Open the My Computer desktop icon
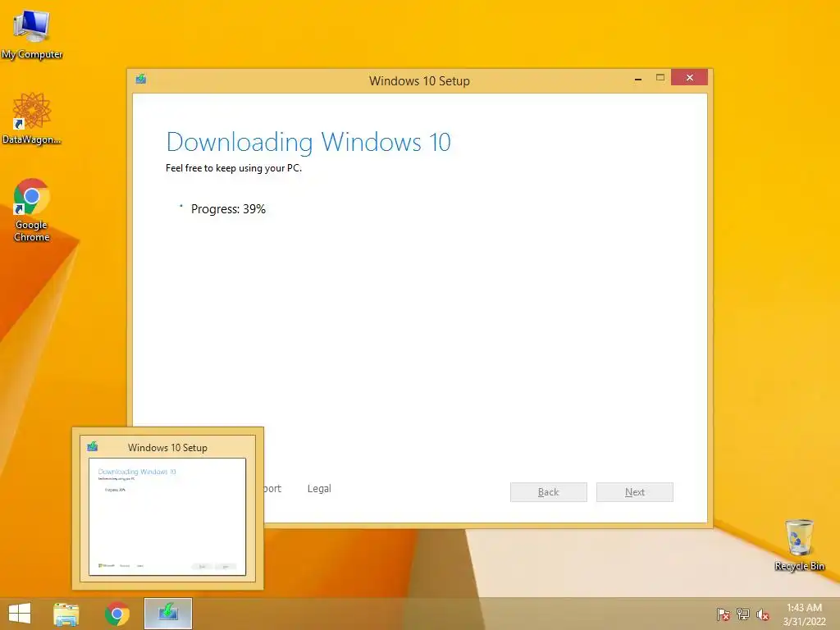840x630 pixels. tap(32, 34)
